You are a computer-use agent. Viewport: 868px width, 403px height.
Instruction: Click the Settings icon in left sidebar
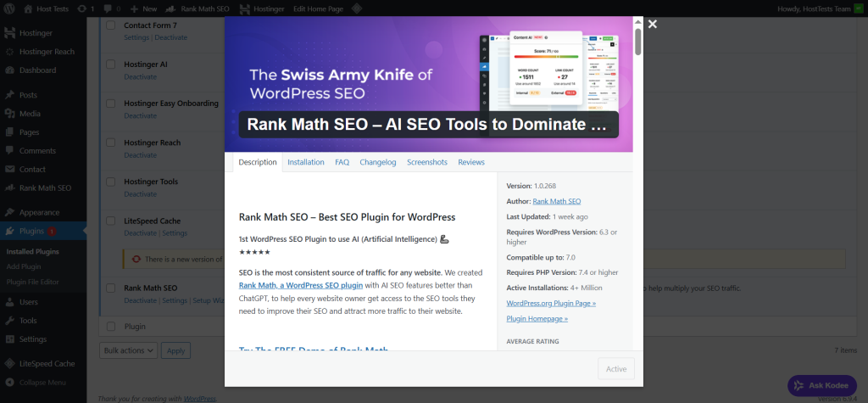(x=9, y=339)
